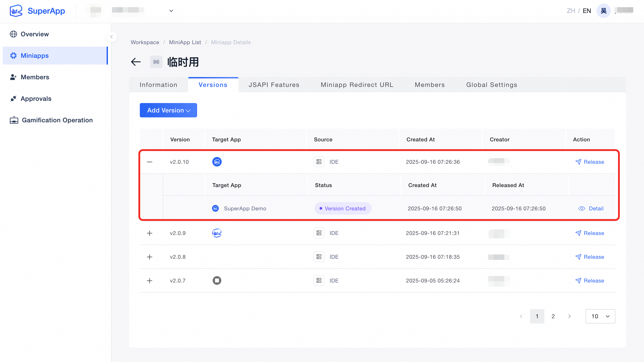The image size is (644, 362).
Task: Open Gamification Operation from the sidebar
Action: 57,120
